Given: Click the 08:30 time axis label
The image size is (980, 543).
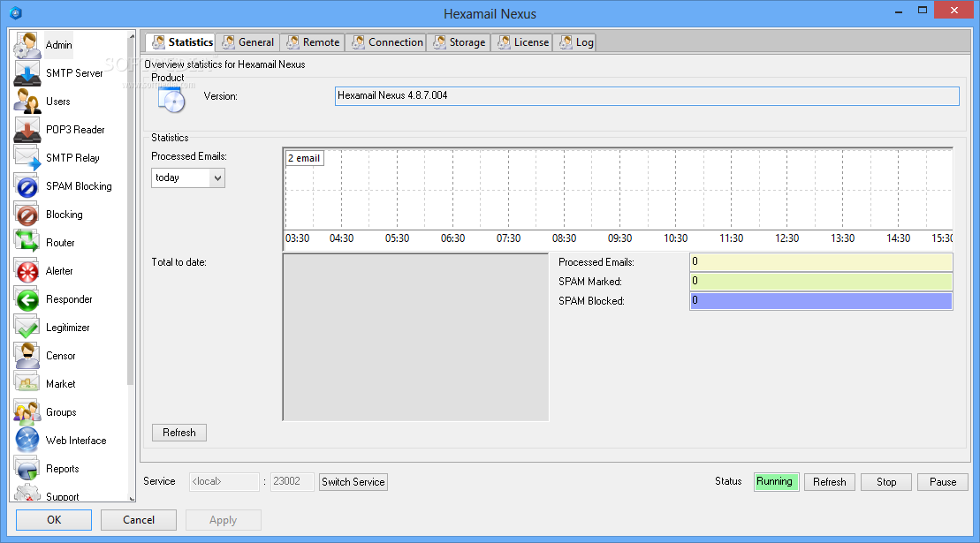Looking at the screenshot, I should tap(564, 238).
